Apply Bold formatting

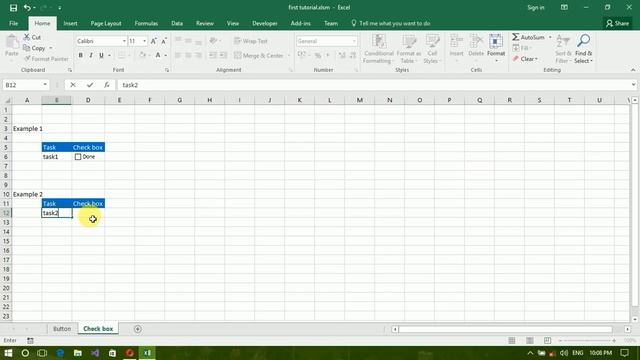click(x=80, y=55)
